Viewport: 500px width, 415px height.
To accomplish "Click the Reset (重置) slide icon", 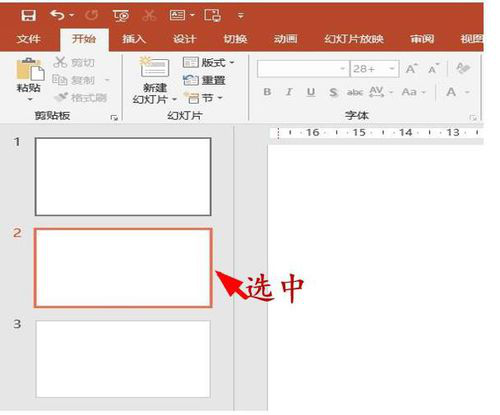I will pos(191,80).
